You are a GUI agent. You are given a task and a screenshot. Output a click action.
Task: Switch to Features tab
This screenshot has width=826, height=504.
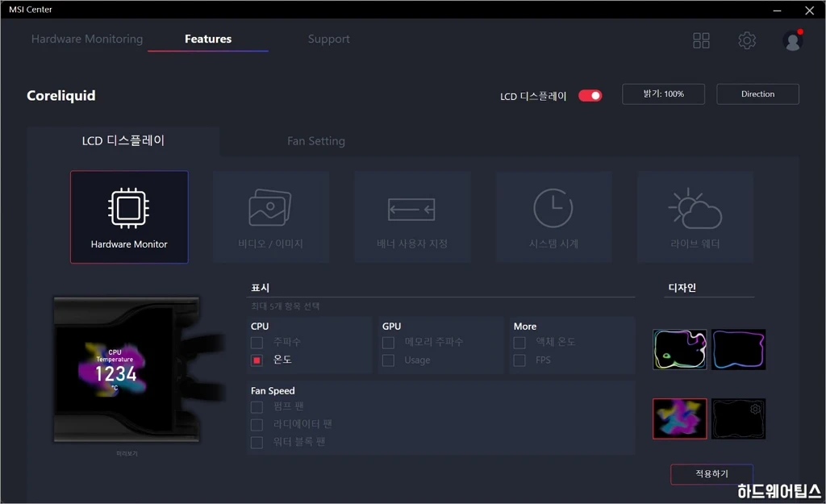pos(208,39)
